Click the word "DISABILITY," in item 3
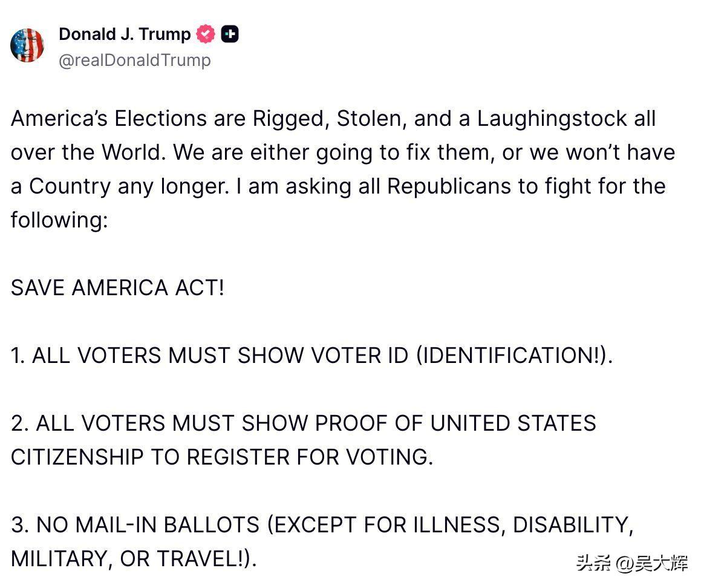Image resolution: width=704 pixels, height=588 pixels. coord(573,524)
